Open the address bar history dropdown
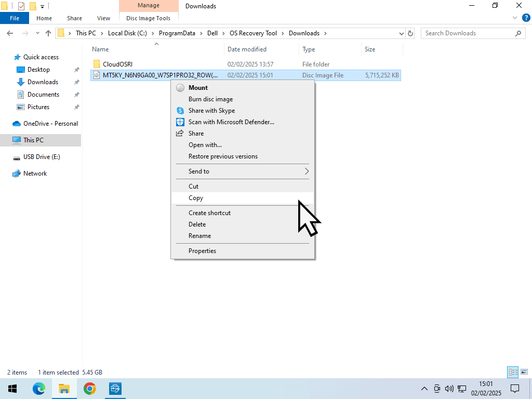This screenshot has height=399, width=532. point(401,33)
